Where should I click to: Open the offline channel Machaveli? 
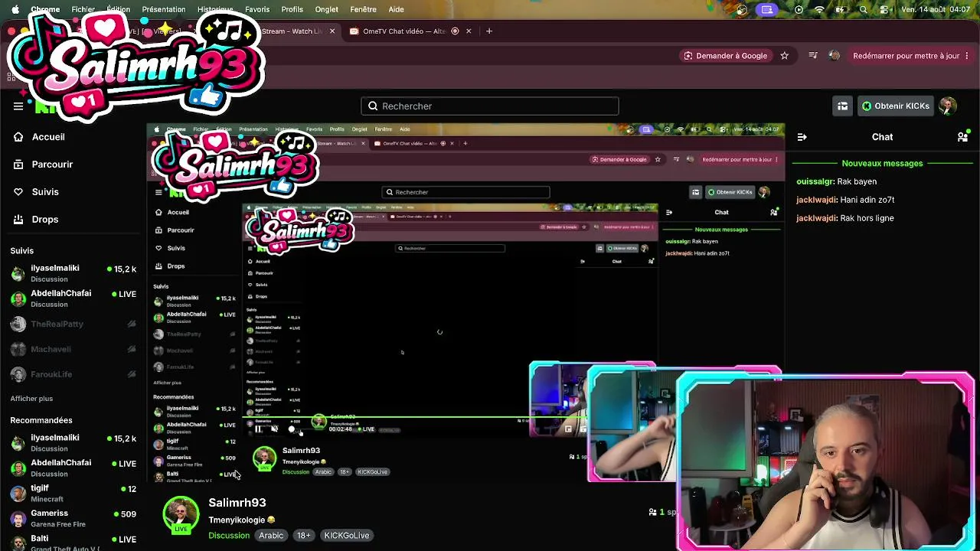73,350
